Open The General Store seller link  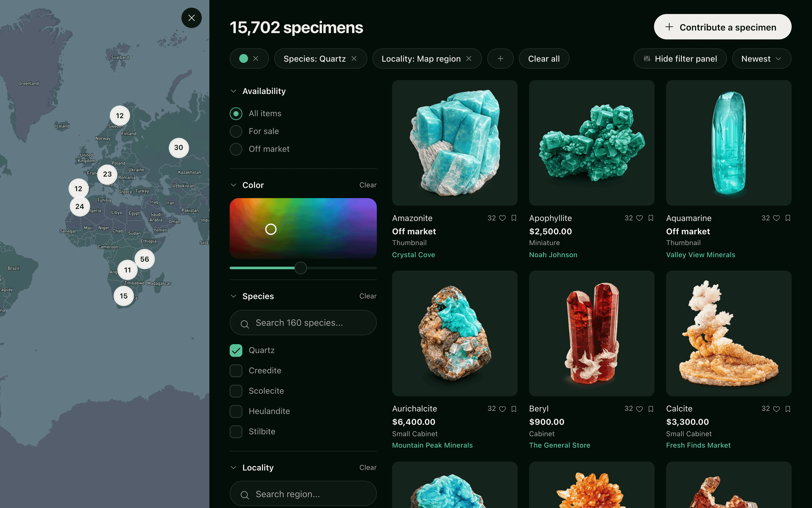coord(559,445)
